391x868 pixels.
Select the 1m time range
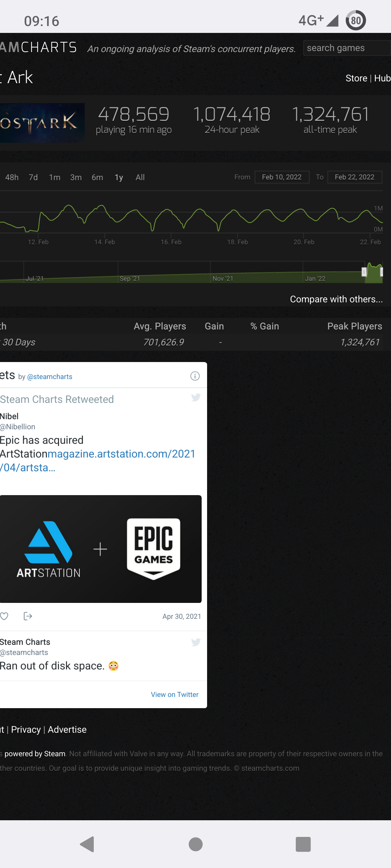tap(55, 177)
